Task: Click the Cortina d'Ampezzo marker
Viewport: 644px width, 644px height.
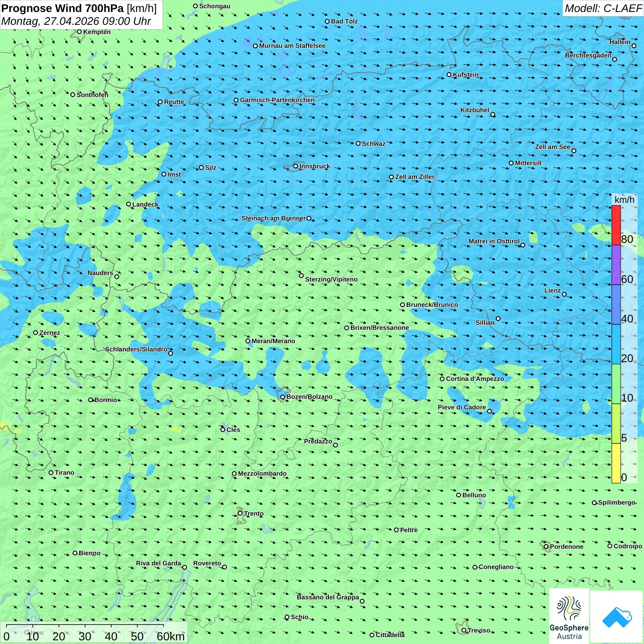Action: click(x=443, y=379)
